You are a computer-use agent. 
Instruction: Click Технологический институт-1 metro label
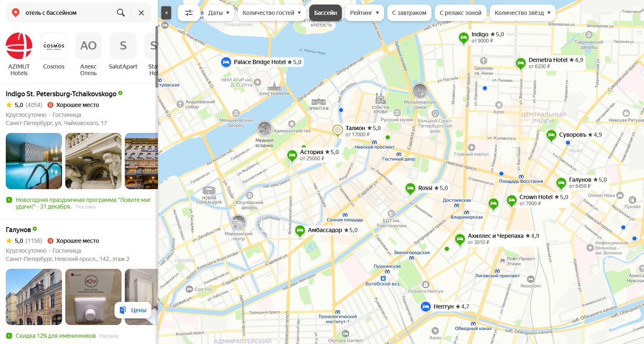337,319
